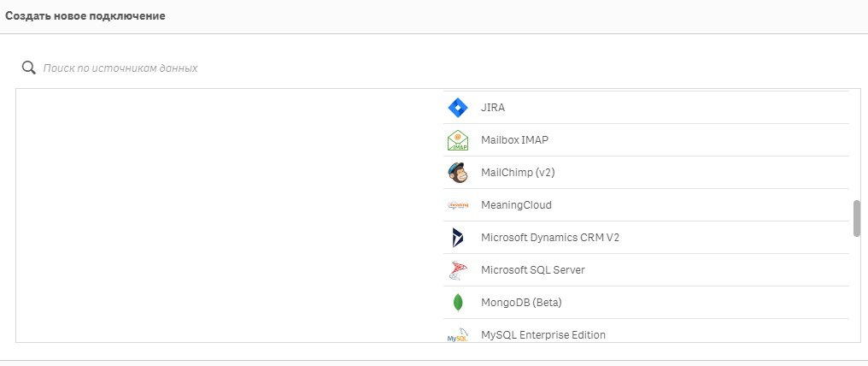This screenshot has height=366, width=868.
Task: Click the search magnifier icon
Action: pyautogui.click(x=29, y=68)
